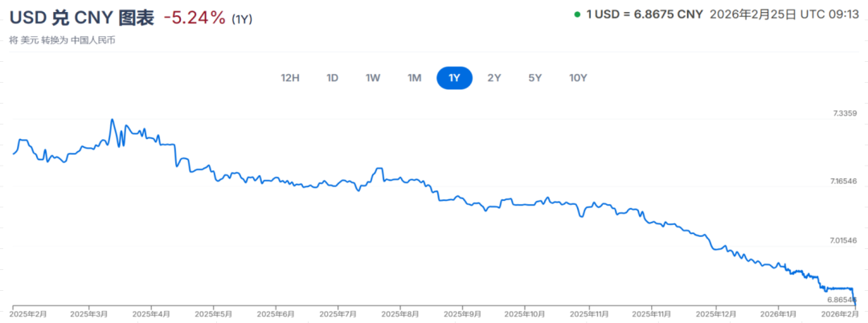Switch chart to 1D range

click(x=332, y=78)
